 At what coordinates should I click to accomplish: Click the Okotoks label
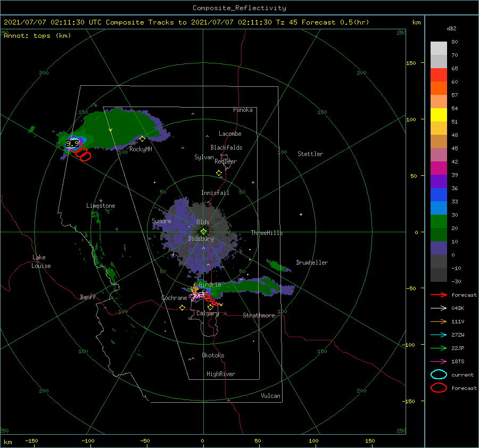pos(213,355)
